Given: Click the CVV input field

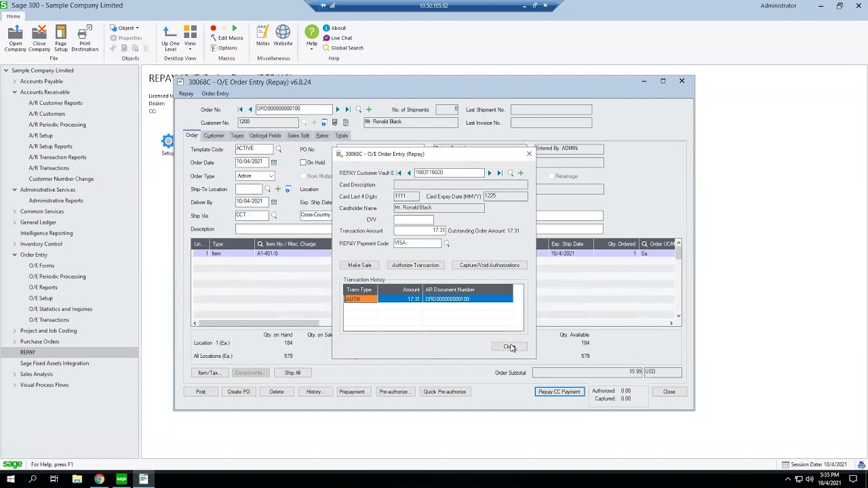Looking at the screenshot, I should point(414,220).
